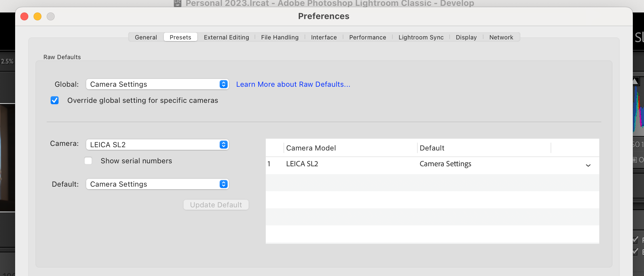Open the Camera LEICA SL2 dropdown

(157, 145)
